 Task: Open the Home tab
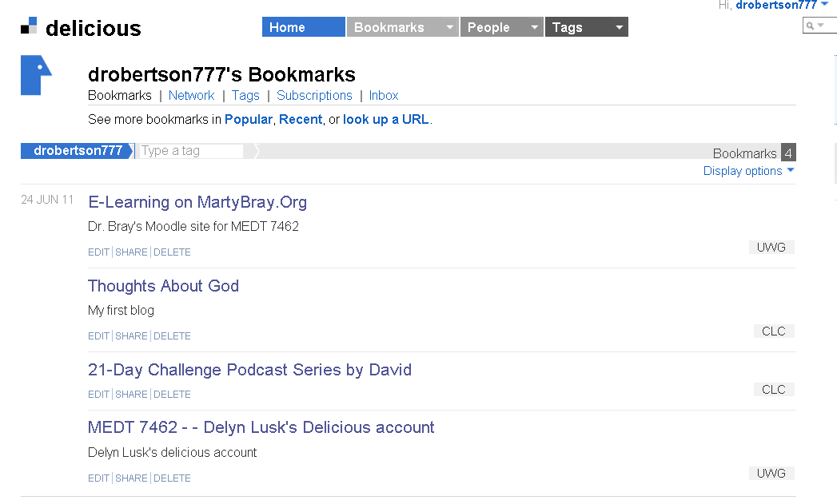point(303,27)
